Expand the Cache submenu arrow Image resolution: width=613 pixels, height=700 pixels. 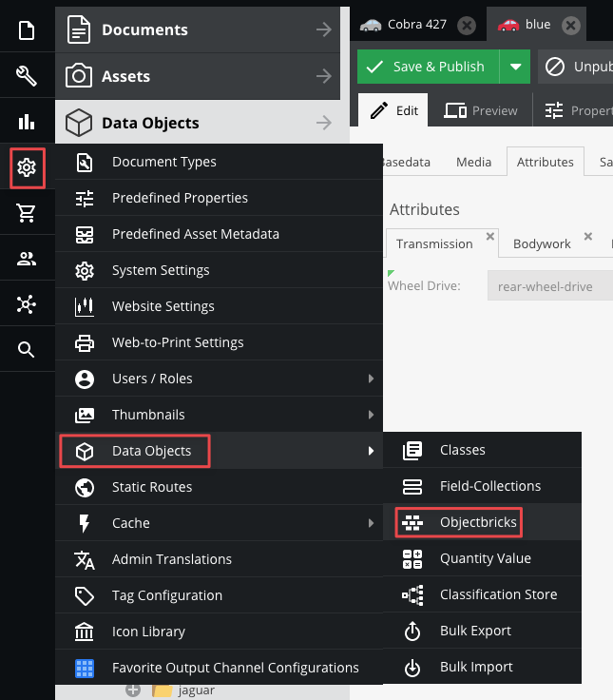371,523
